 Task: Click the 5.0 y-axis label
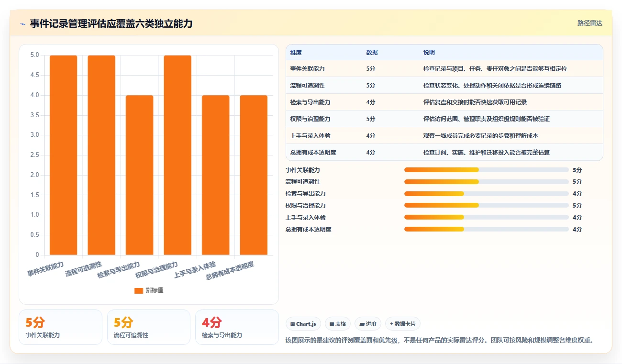[34, 55]
